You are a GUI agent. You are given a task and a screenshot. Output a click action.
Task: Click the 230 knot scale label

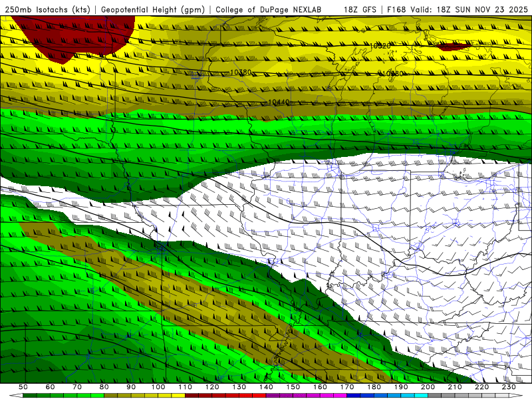click(509, 387)
